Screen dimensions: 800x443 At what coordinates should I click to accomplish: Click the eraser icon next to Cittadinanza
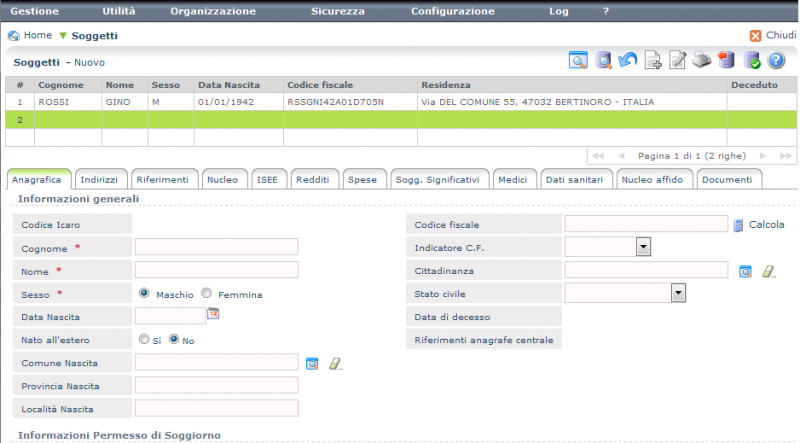[x=768, y=270]
